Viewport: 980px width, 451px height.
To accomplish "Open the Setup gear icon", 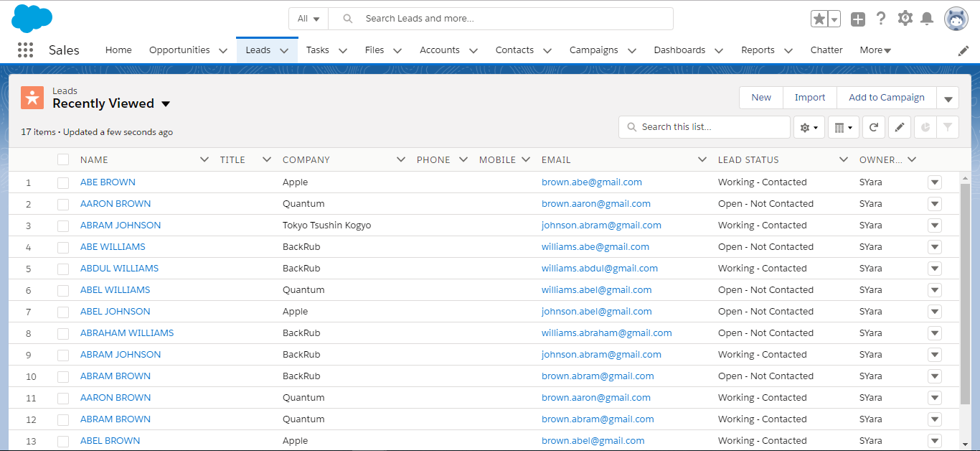I will point(905,19).
